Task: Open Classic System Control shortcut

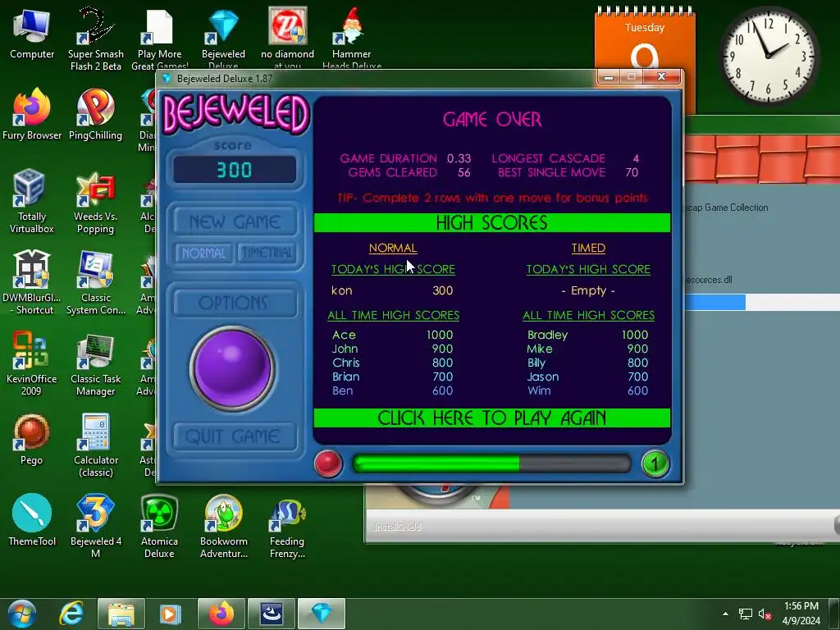Action: (95, 283)
